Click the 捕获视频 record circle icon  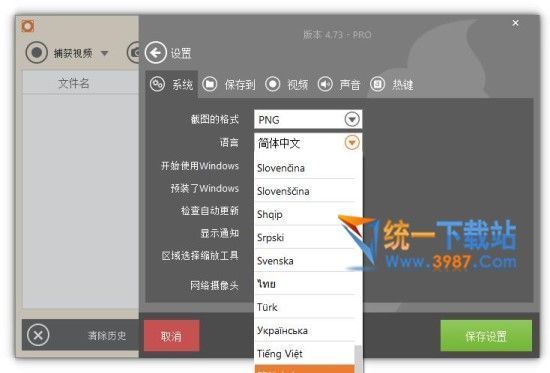coord(36,52)
